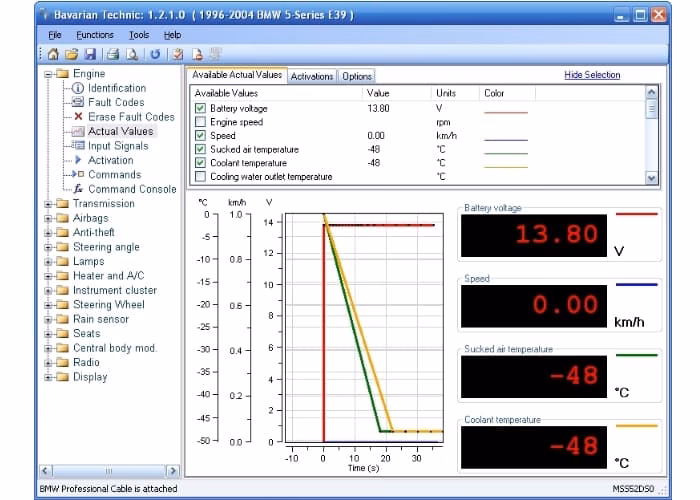The image size is (700, 500).
Task: Select Actual Values tree item
Action: pyautogui.click(x=121, y=131)
